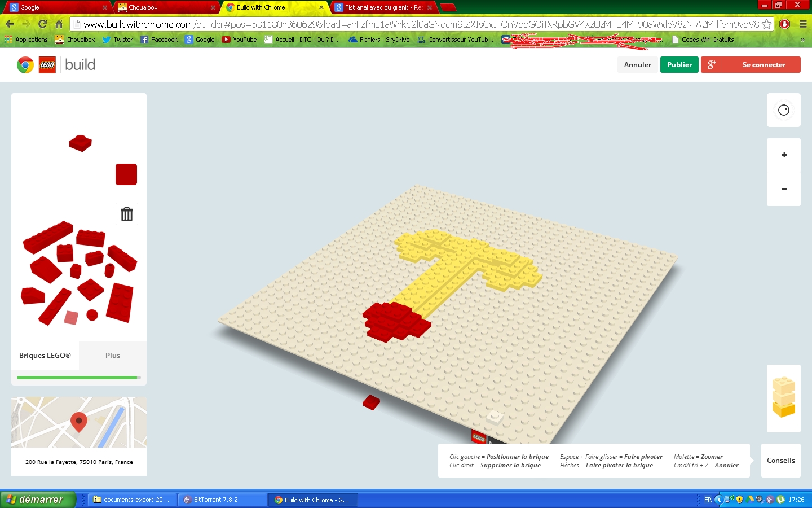Pick the red color swatch
Viewport: 812px width, 508px height.
[126, 174]
